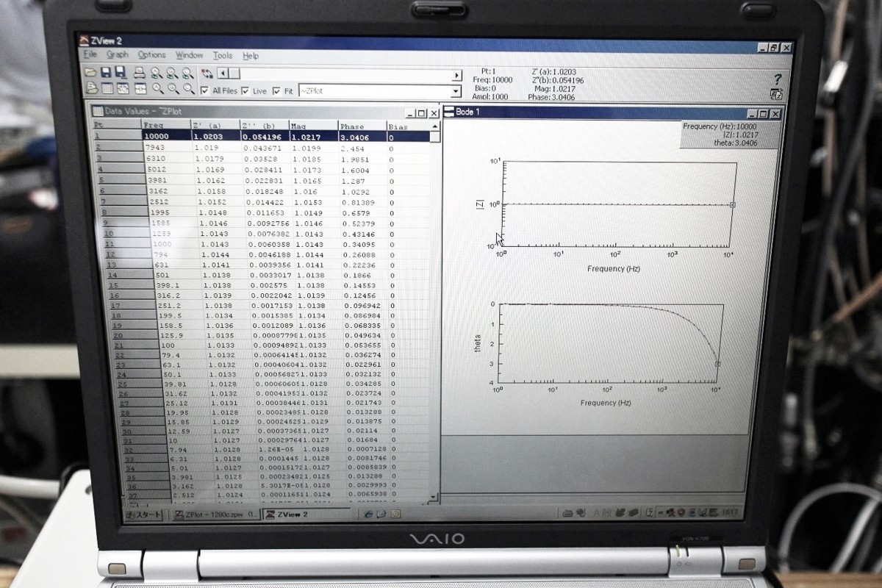The image size is (882, 588).
Task: Click the |Z| magnitude Bode plot
Action: click(x=619, y=204)
